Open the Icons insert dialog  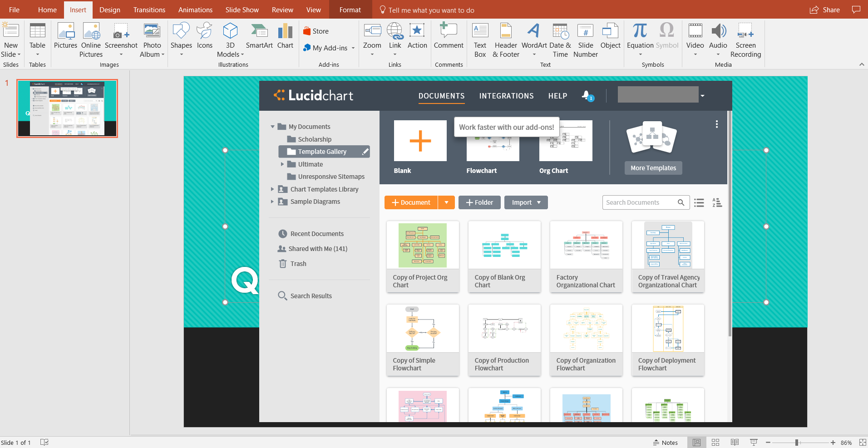[x=205, y=36]
